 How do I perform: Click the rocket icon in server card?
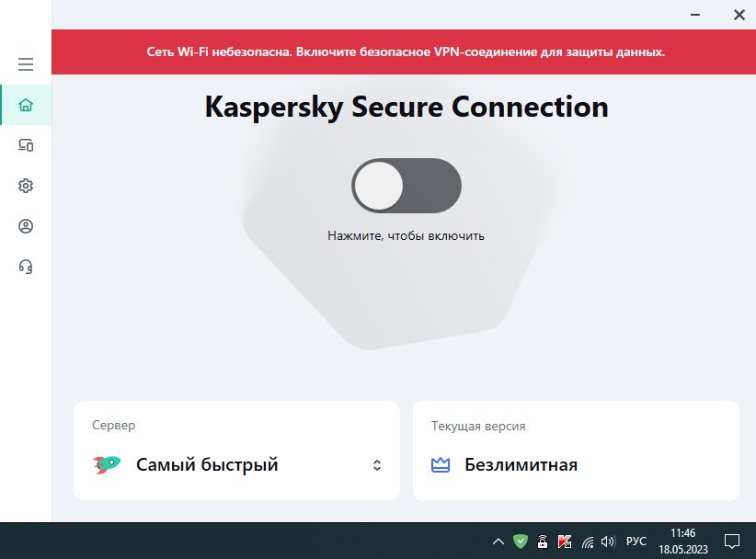tap(107, 464)
